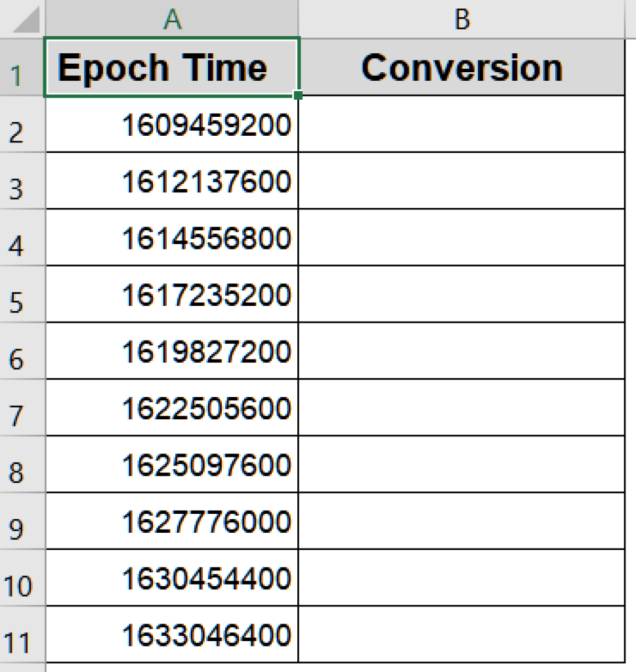Select row 11 header
The image size is (636, 672).
[x=22, y=635]
